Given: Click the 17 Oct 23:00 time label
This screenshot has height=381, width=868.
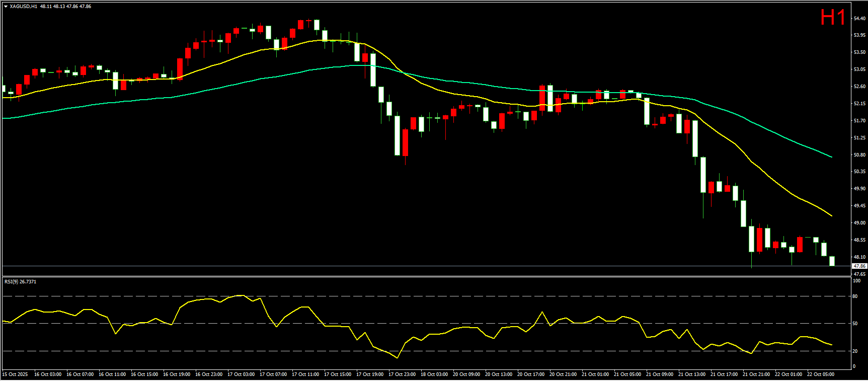Looking at the screenshot, I should (402, 374).
